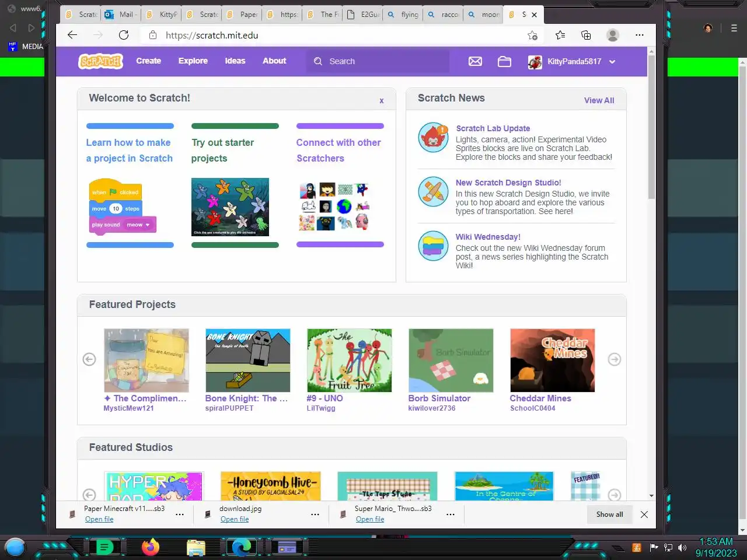747x560 pixels.
Task: Open Cheddar Mines project title
Action: tap(540, 398)
